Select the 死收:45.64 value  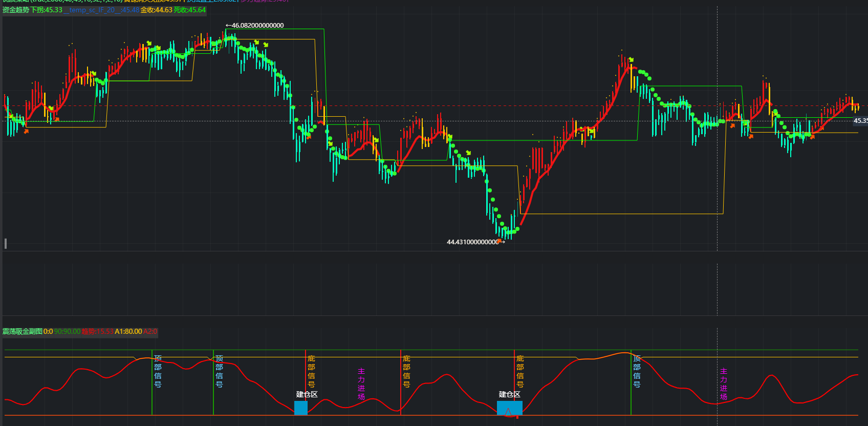(x=189, y=10)
